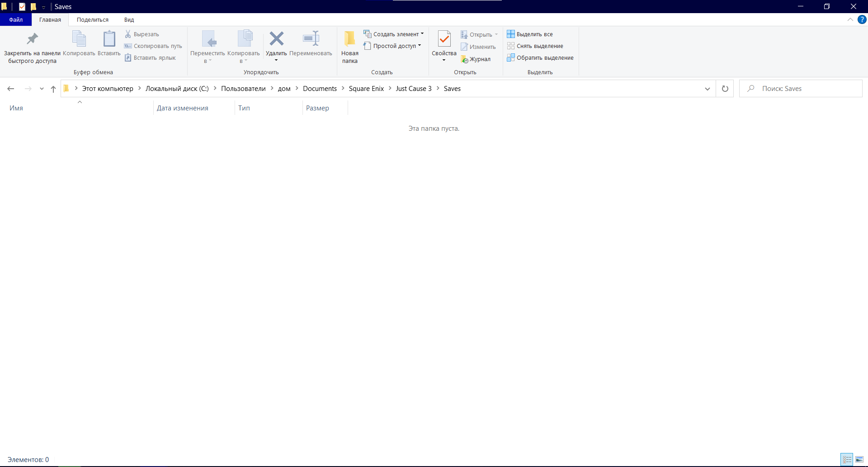Open Свойства properties icon
This screenshot has width=868, height=467.
(x=444, y=39)
